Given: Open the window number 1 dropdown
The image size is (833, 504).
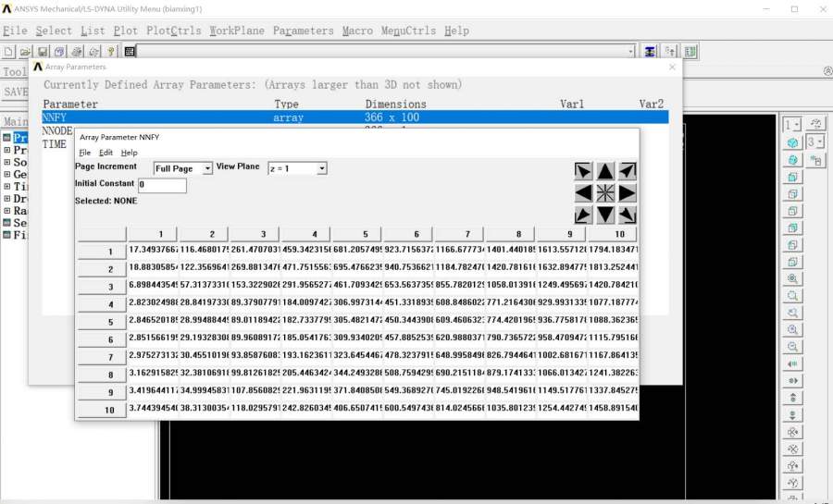Looking at the screenshot, I should [x=797, y=125].
